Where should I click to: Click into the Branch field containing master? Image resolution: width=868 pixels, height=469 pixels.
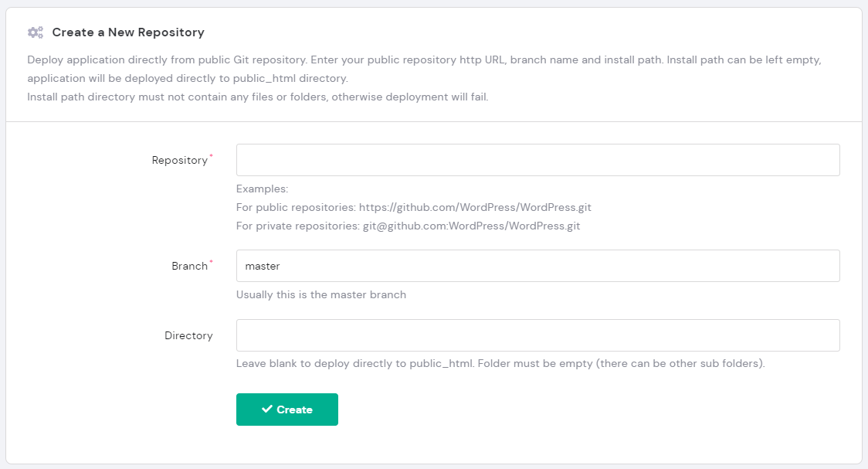click(537, 266)
